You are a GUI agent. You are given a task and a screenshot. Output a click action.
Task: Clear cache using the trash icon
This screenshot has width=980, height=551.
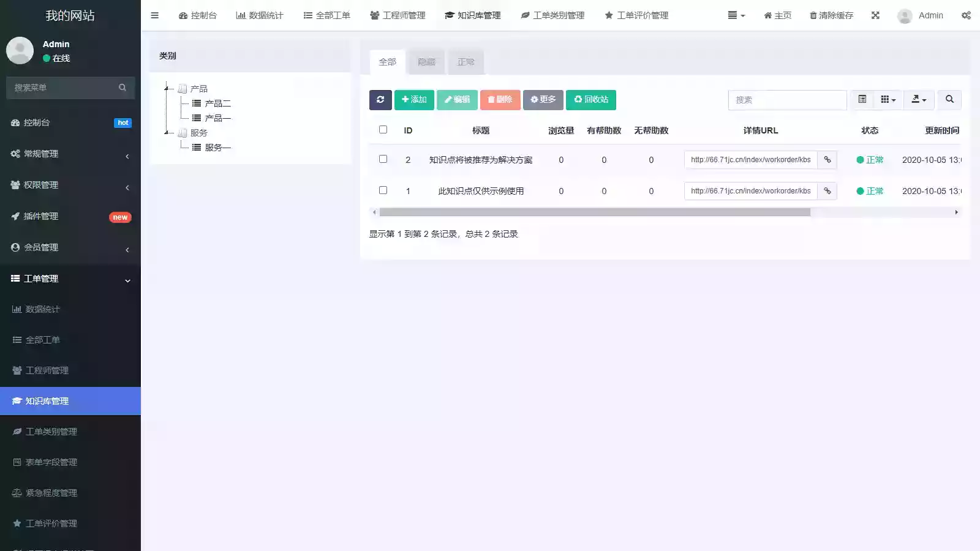pyautogui.click(x=831, y=15)
